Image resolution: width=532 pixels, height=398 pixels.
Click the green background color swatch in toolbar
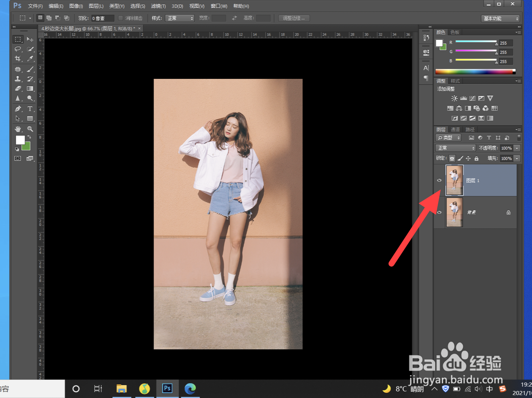pos(27,147)
